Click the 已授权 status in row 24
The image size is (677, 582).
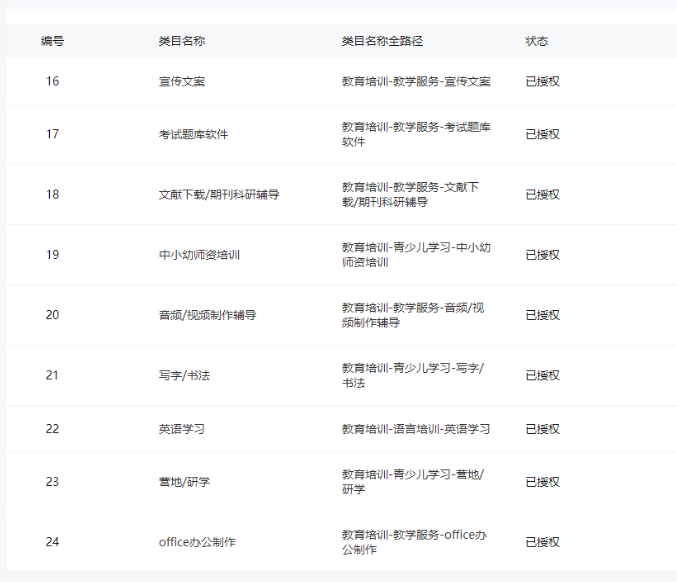point(543,542)
